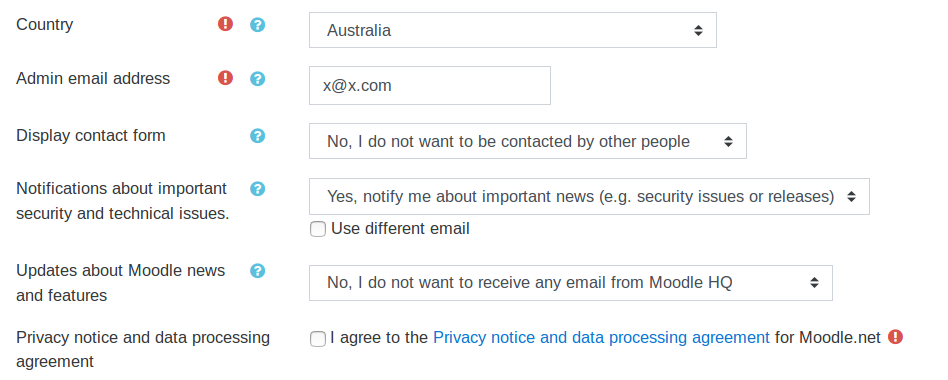
Task: Show help for Display contact form
Action: [258, 135]
